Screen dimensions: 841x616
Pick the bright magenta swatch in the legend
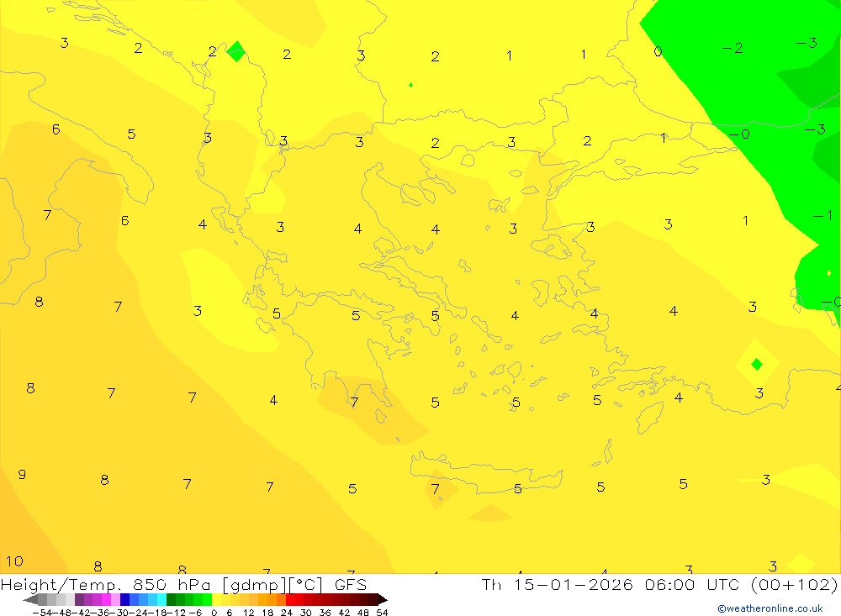point(106,599)
